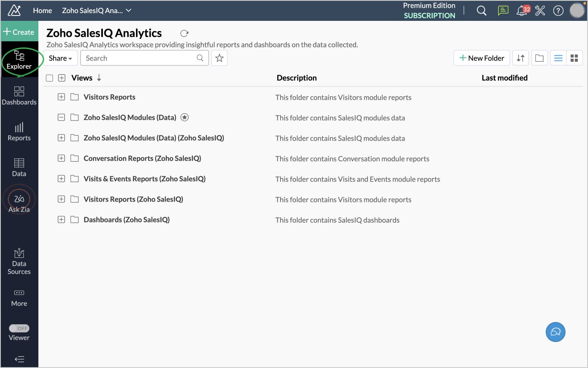The image size is (588, 368).
Task: Tick the select-all checkbox beside Views
Action: coord(49,78)
